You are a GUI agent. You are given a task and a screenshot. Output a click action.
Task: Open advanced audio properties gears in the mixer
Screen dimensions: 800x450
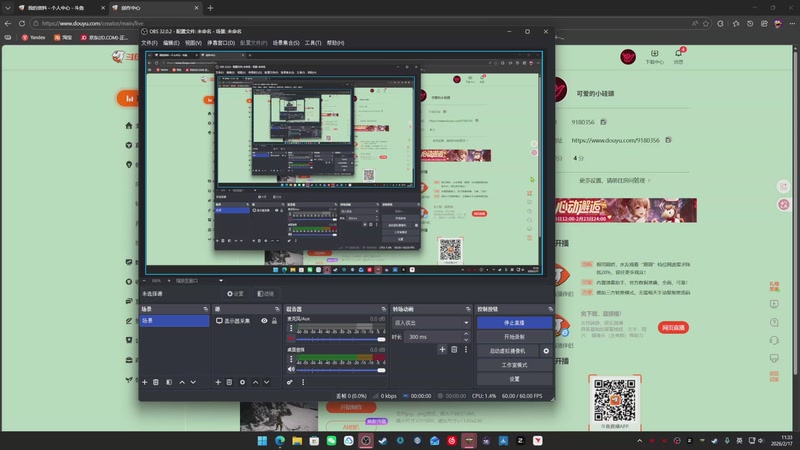click(x=290, y=382)
